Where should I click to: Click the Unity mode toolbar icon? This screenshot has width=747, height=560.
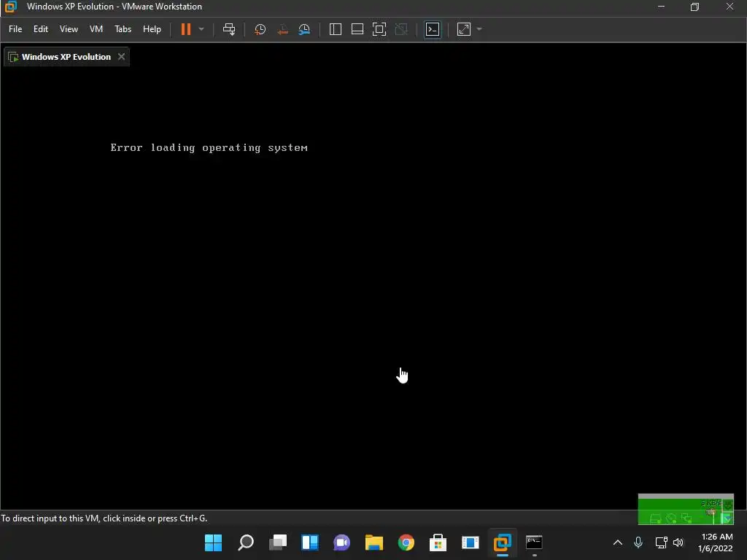point(402,29)
